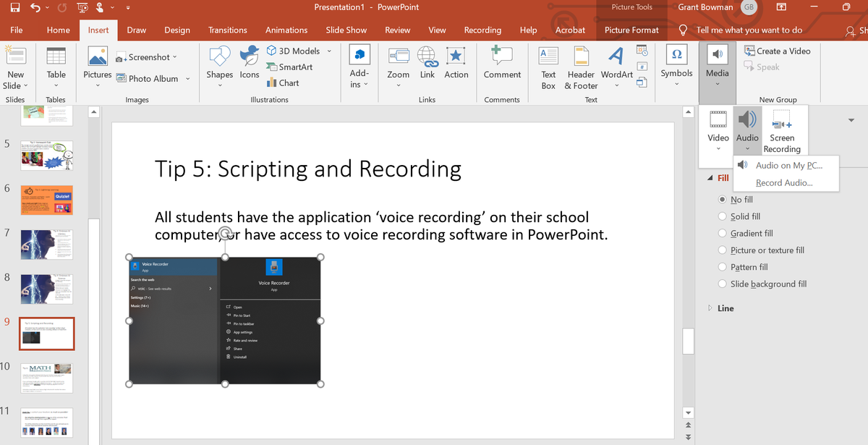868x445 pixels.
Task: Open the Screenshot dropdown
Action: click(x=148, y=57)
